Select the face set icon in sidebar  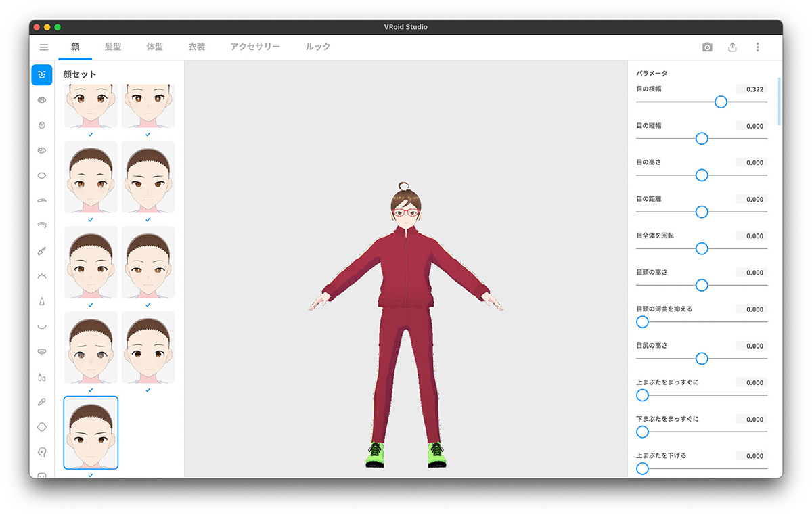click(x=42, y=74)
